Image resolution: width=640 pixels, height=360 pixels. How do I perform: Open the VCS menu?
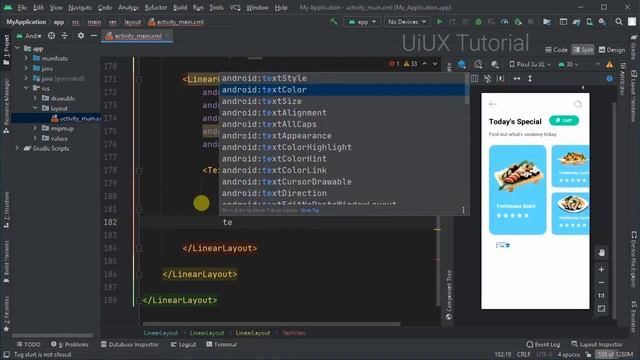click(235, 7)
